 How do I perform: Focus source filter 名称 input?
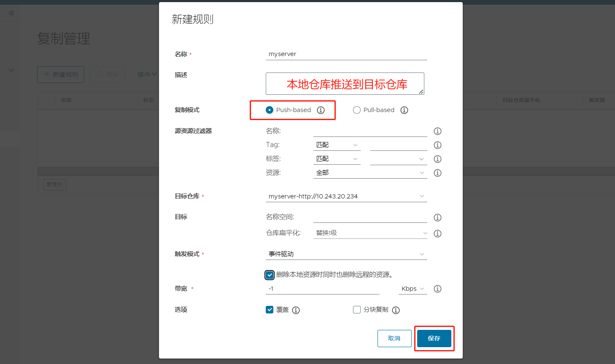[x=370, y=131]
